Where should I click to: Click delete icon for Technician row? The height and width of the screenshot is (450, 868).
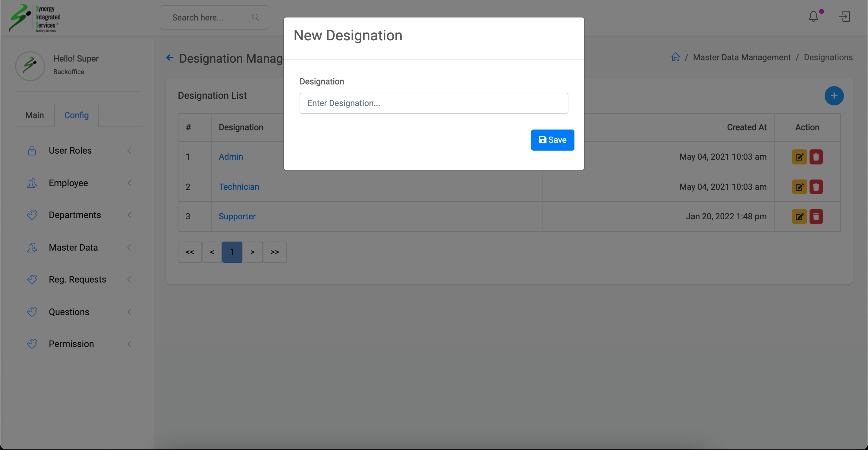tap(816, 187)
